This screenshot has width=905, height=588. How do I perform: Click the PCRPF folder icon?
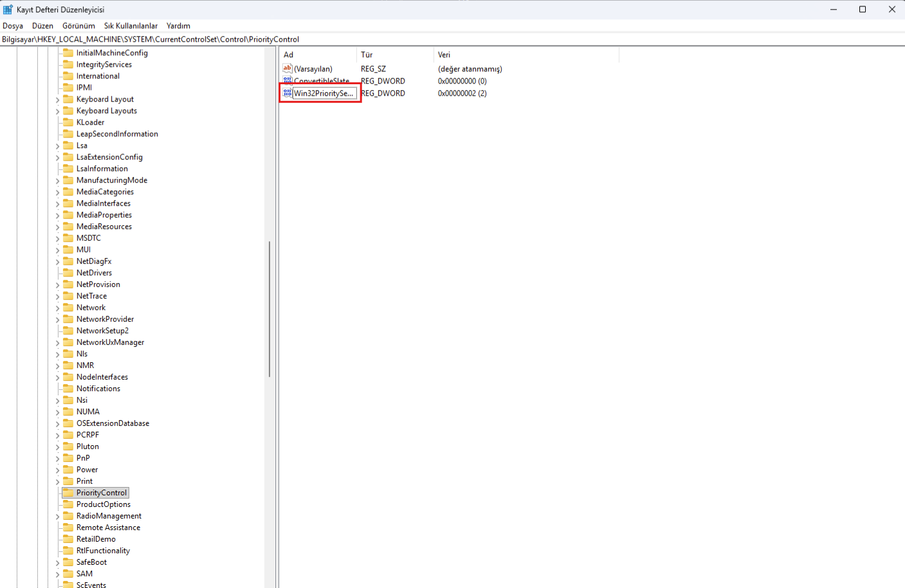coord(68,435)
